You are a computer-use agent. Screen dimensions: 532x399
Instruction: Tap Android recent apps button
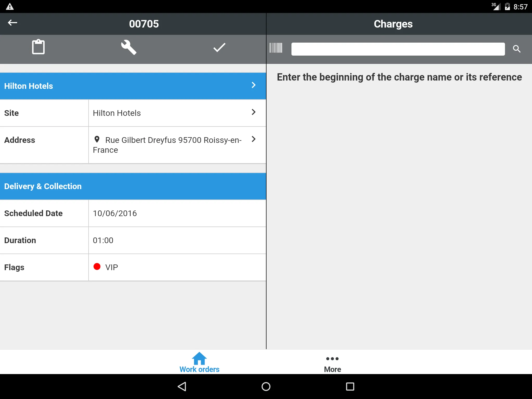point(350,387)
